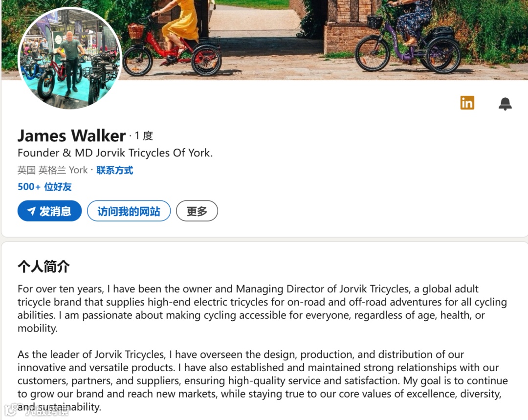This screenshot has height=420, width=528.
Task: Toggle the notification bell icon
Action: click(x=505, y=104)
